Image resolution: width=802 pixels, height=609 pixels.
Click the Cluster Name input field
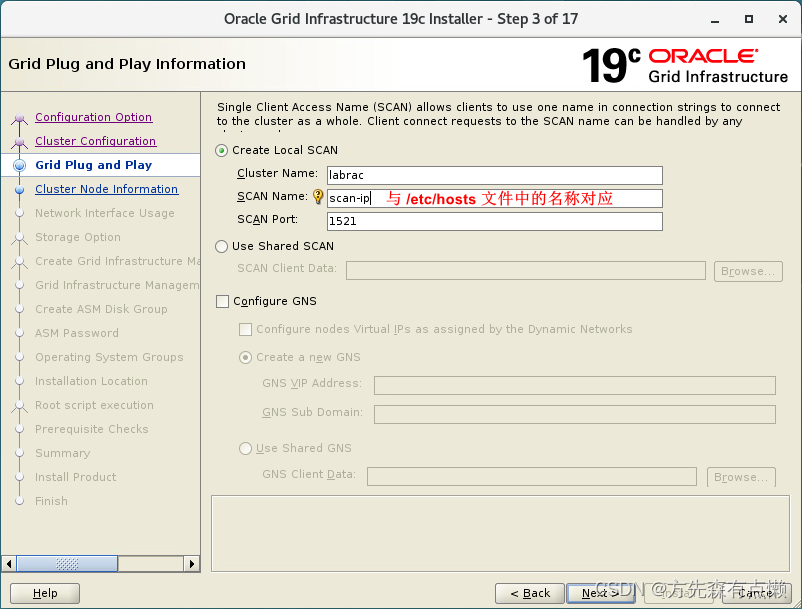coord(495,175)
